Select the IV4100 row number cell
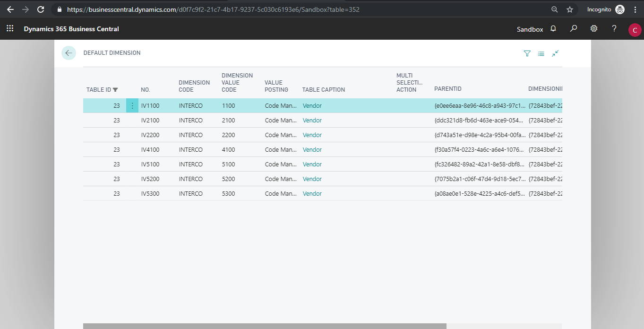 [150, 150]
